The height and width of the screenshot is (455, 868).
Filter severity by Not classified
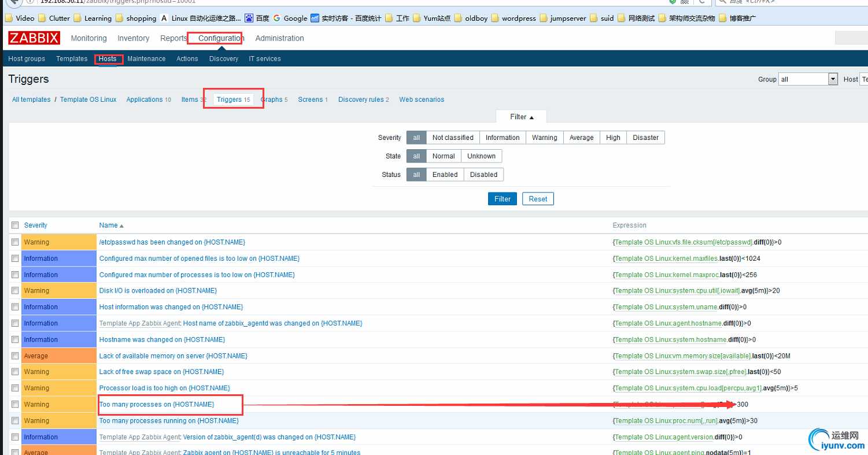(453, 138)
